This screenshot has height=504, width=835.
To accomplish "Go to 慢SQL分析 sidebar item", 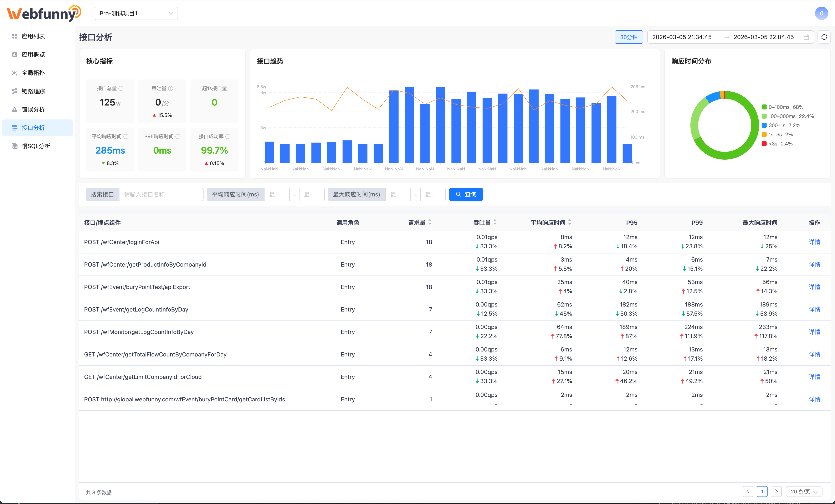I will point(36,146).
